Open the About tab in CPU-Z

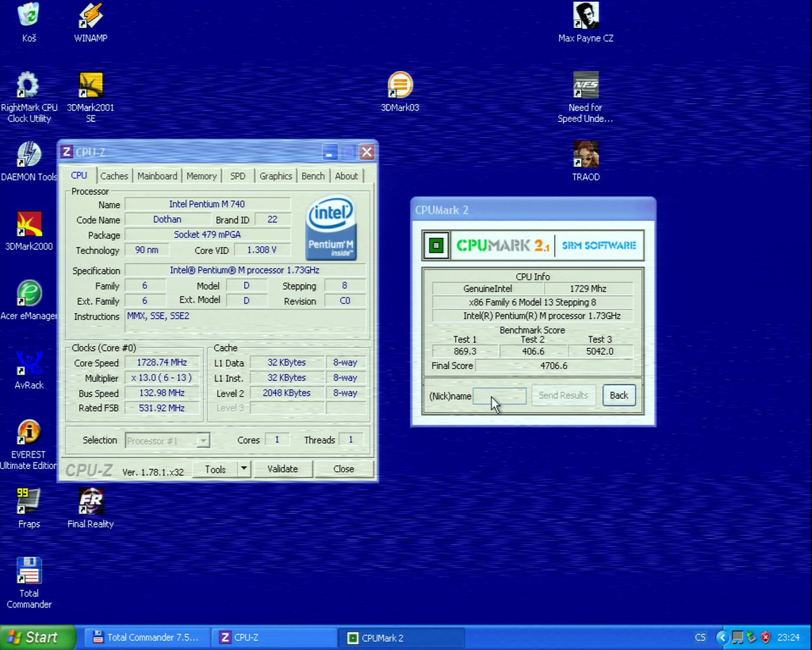pos(346,176)
